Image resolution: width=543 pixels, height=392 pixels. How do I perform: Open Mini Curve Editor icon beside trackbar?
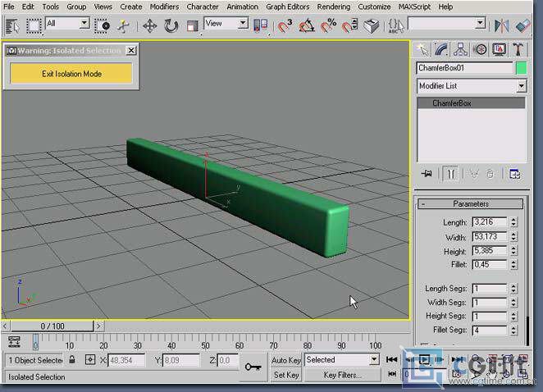click(14, 341)
